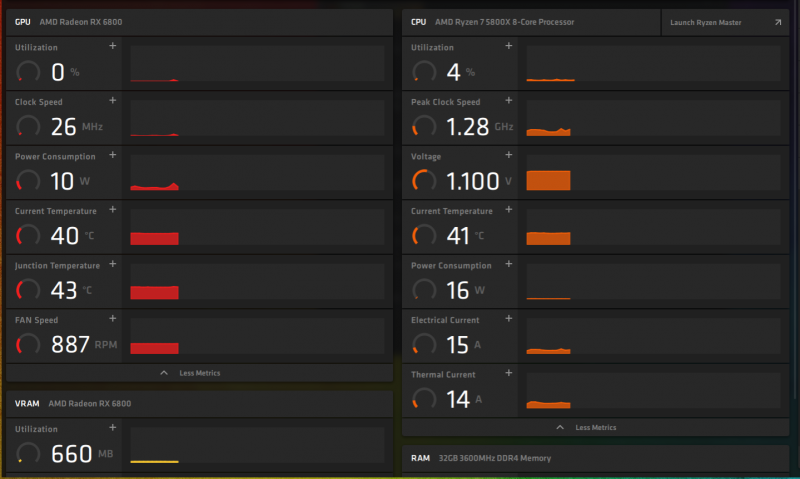This screenshot has height=479, width=800.
Task: Click plus icon on GPU Junction Temperature
Action: pos(112,265)
